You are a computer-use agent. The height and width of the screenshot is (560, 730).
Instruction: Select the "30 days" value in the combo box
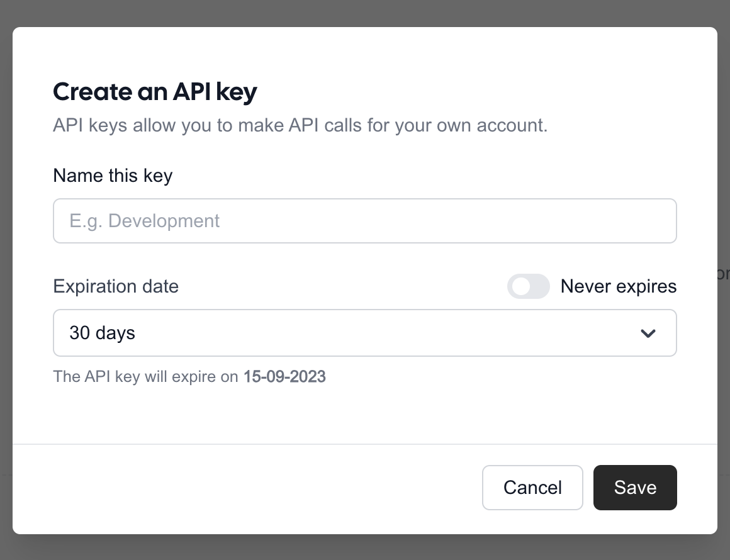tap(103, 333)
